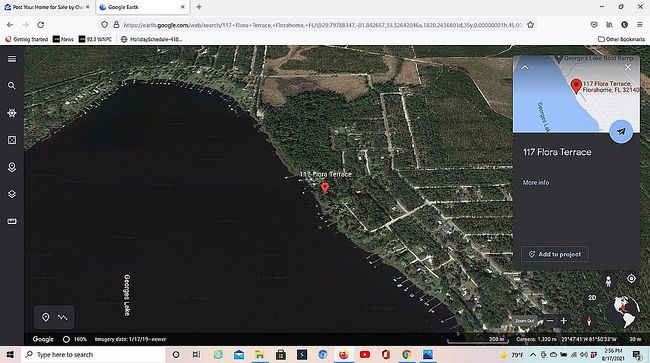This screenshot has width=650, height=363.
Task: Switch to Post Your Home for Sale tab
Action: (47, 7)
